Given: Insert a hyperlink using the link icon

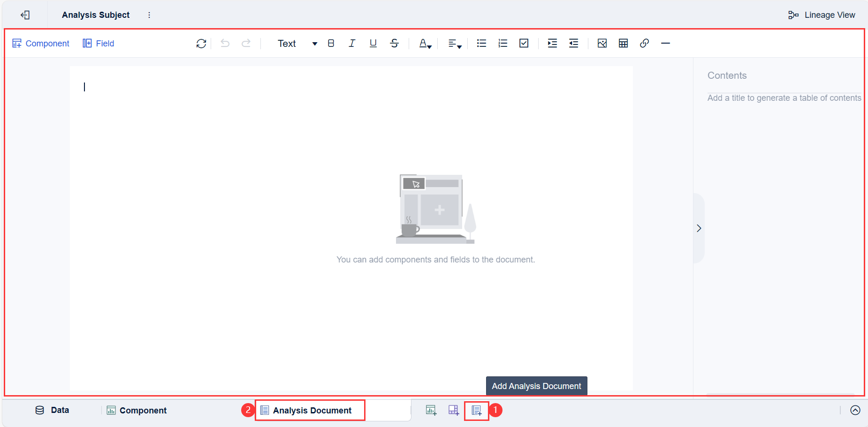Looking at the screenshot, I should pos(645,43).
